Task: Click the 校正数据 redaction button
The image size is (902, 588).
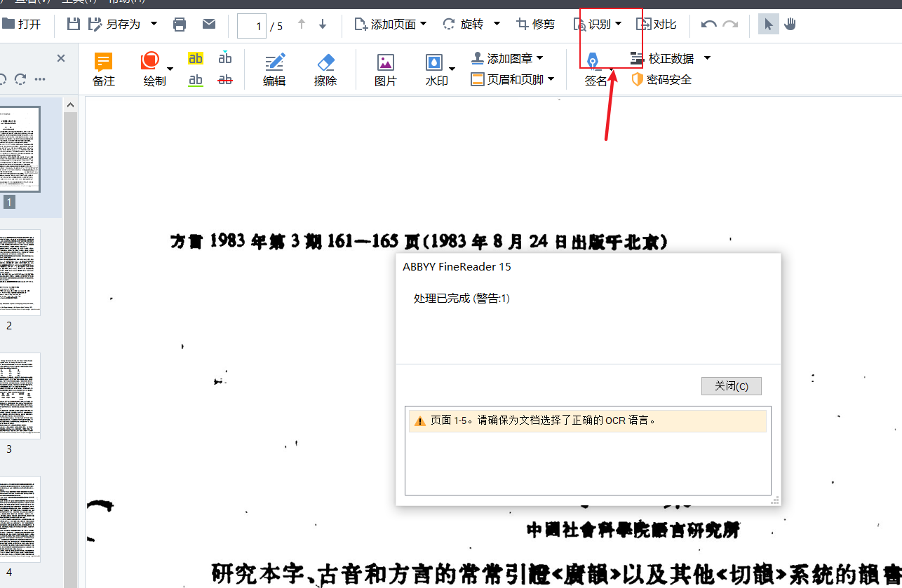Action: click(x=663, y=58)
